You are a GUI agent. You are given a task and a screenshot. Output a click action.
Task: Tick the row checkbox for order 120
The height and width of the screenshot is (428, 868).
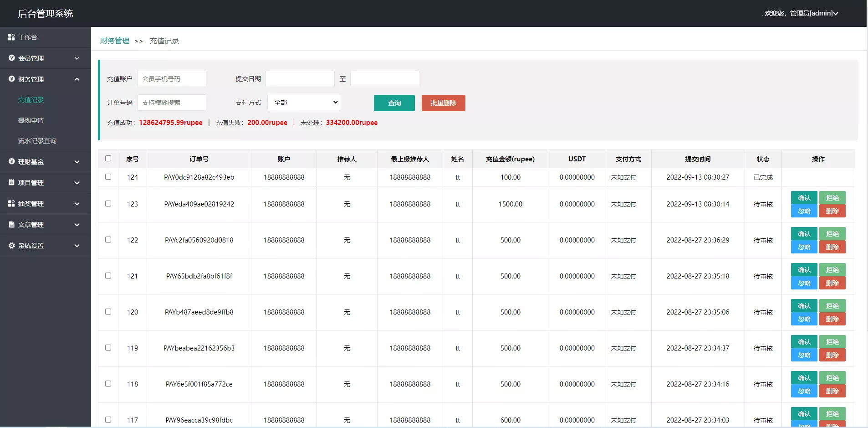[108, 312]
